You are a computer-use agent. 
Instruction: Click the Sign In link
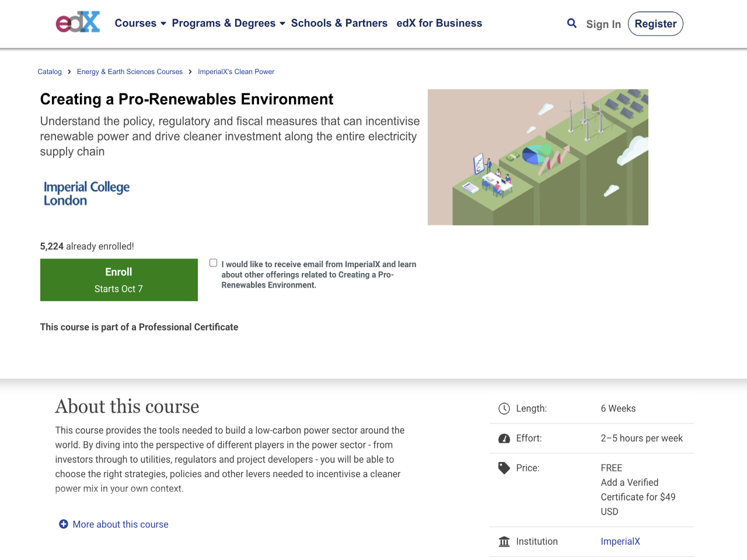click(x=603, y=24)
